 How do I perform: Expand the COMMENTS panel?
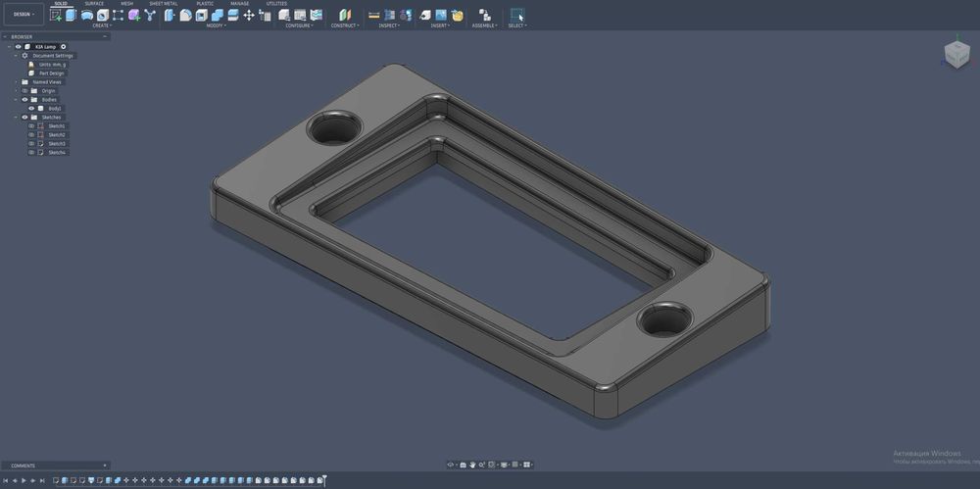(x=105, y=465)
